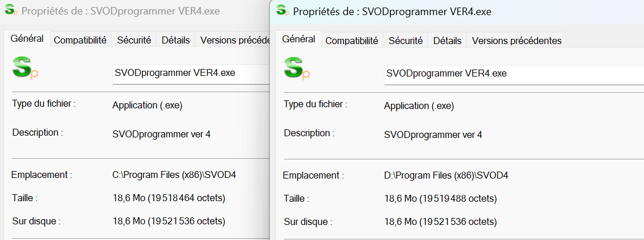Viewport: 644px width, 240px height.
Task: Show the Détails tab in the right window
Action: tap(447, 41)
